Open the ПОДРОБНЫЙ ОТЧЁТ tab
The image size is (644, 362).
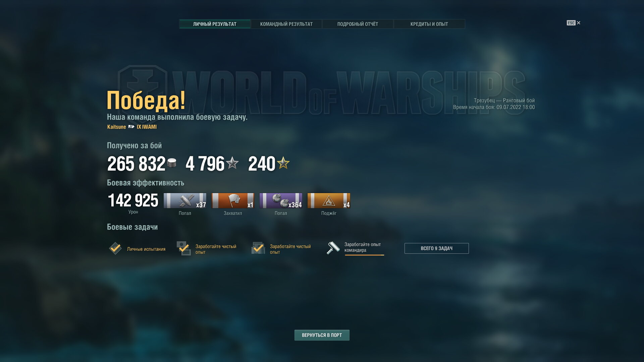pos(358,24)
